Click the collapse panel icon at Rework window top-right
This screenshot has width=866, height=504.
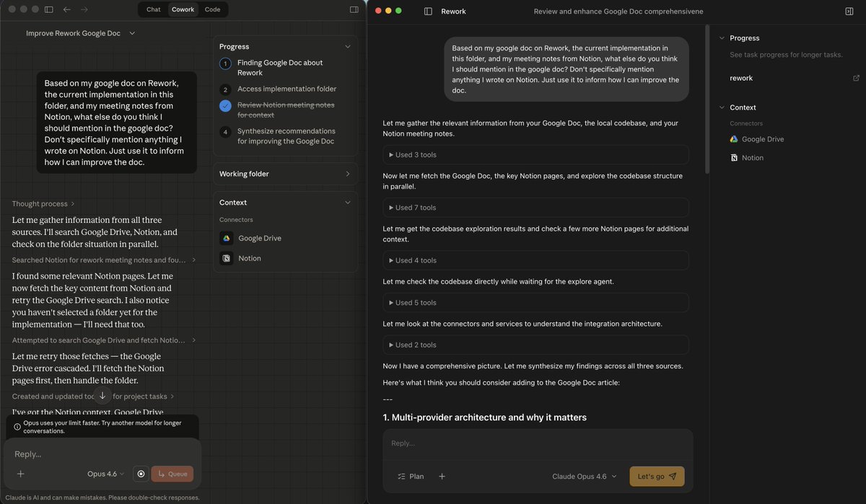(849, 12)
